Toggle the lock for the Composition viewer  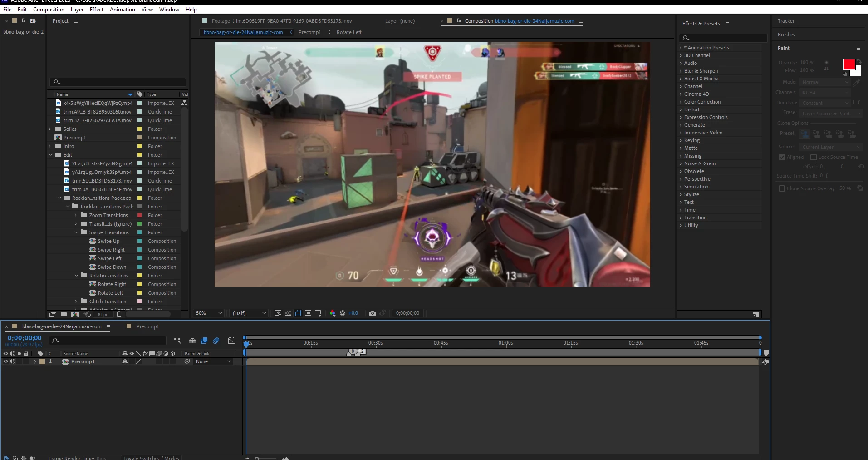(x=459, y=20)
